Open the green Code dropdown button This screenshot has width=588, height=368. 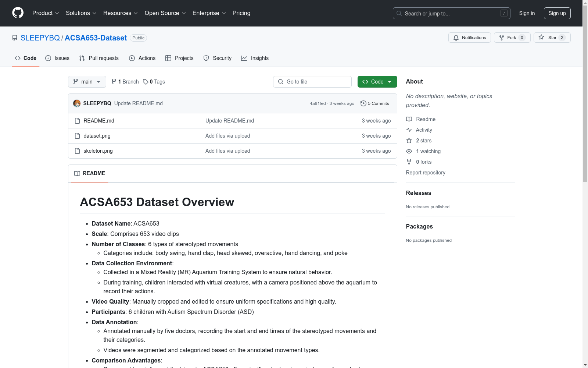377,82
